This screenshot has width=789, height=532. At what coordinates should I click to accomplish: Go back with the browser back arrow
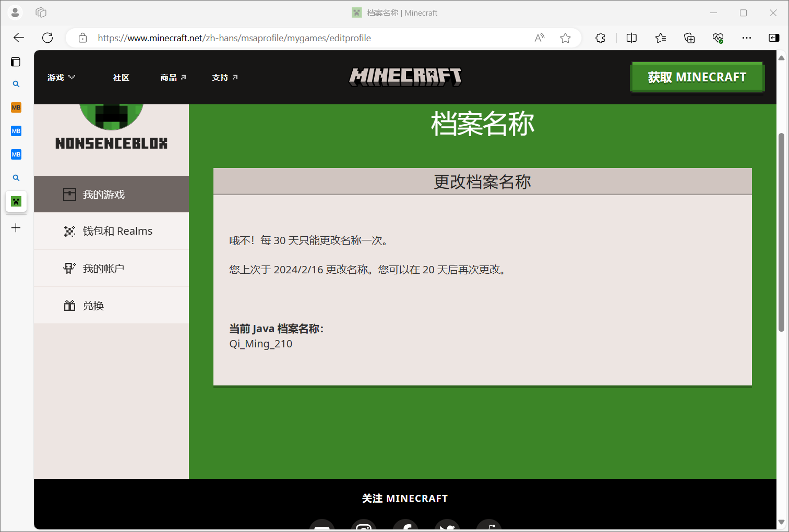click(x=19, y=38)
